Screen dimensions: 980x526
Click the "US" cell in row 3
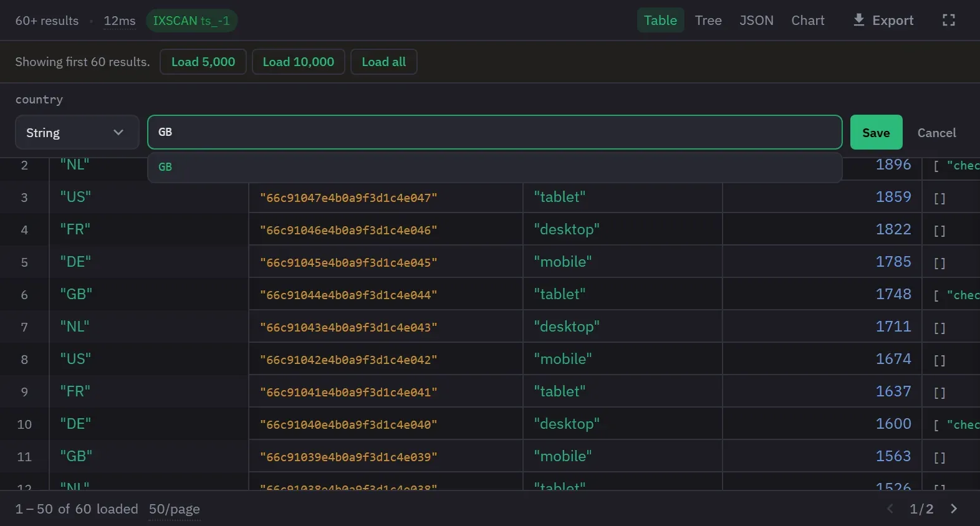click(x=148, y=197)
